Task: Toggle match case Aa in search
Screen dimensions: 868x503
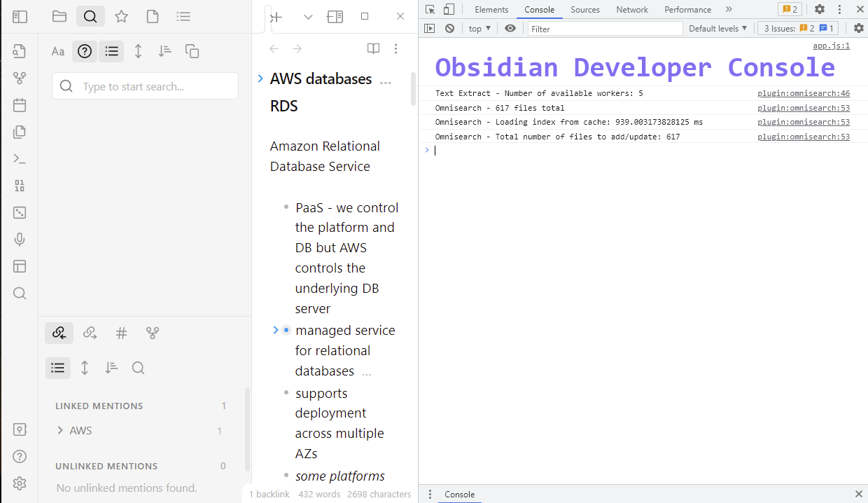Action: [x=58, y=51]
